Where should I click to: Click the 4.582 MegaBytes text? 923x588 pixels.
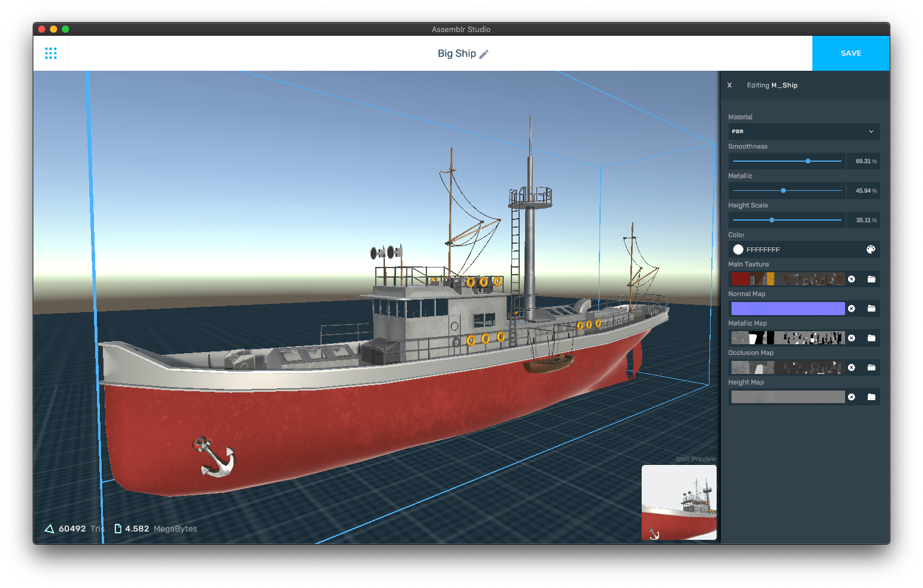pos(161,529)
